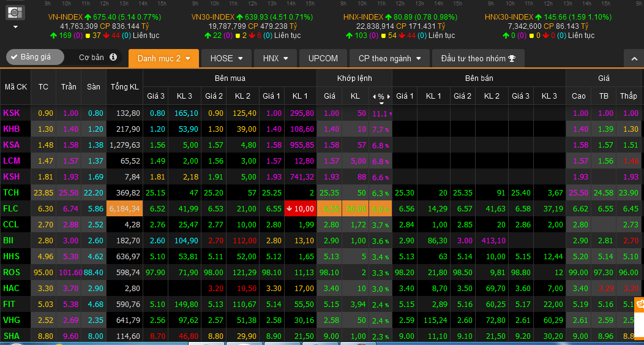Click the Trần column header

tap(69, 87)
